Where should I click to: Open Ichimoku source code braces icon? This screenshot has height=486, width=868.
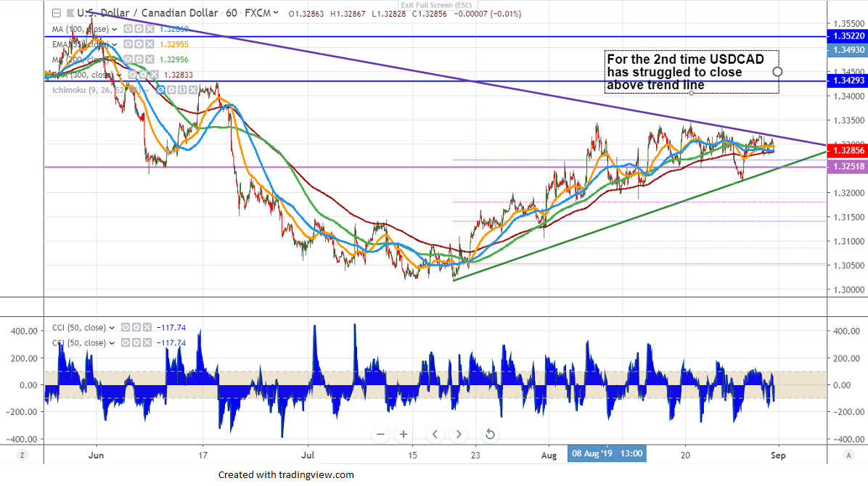[183, 90]
